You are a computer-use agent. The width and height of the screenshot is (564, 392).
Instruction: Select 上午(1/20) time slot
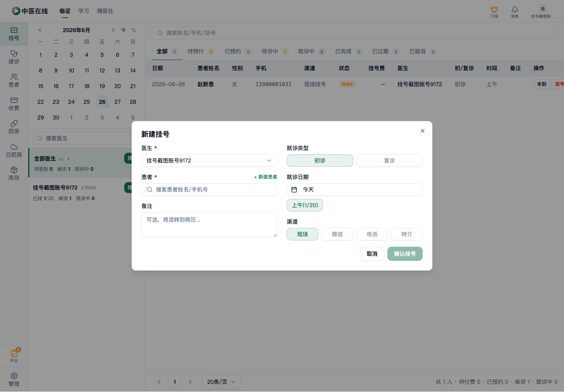pos(305,205)
